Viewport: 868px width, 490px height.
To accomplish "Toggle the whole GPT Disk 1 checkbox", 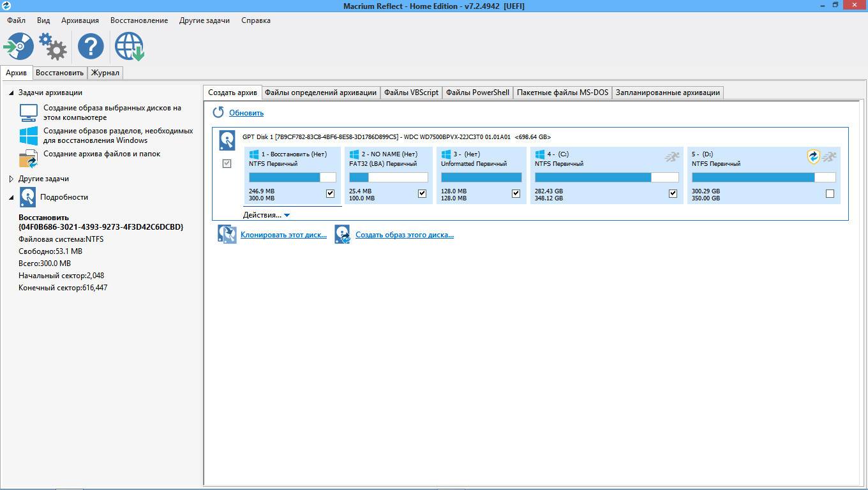I will click(227, 164).
